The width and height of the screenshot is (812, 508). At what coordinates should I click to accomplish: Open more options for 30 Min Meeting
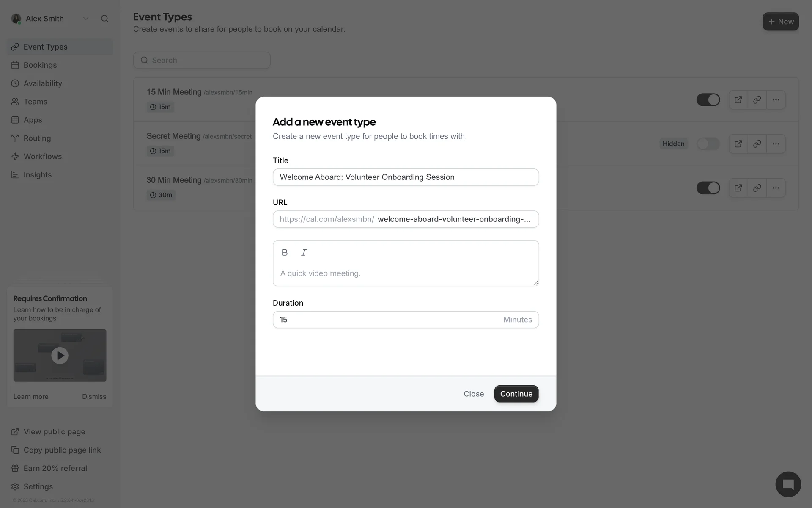776,188
